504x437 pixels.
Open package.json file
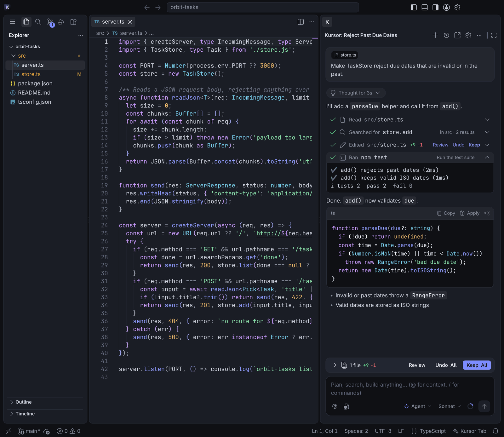pyautogui.click(x=45, y=83)
